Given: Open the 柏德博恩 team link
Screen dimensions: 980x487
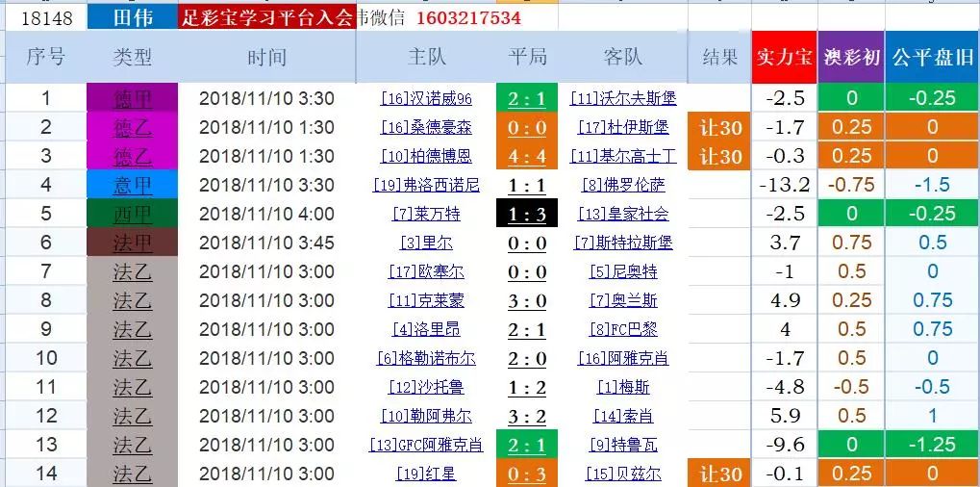Looking at the screenshot, I should point(426,156).
